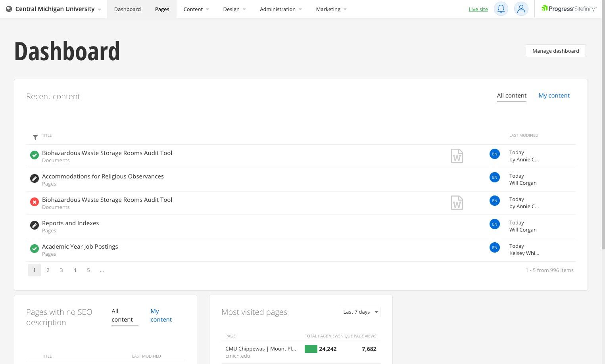Open the notifications bell icon
The width and height of the screenshot is (605, 364).
[501, 9]
